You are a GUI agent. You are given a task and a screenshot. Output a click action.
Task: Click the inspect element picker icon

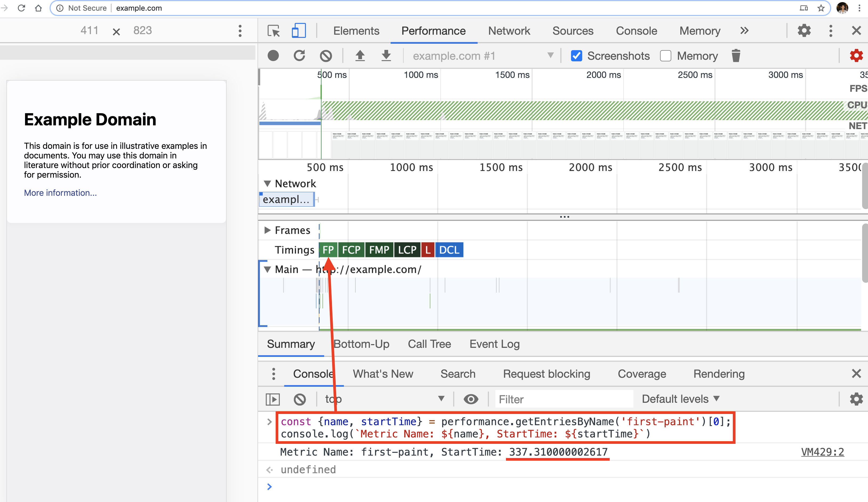pos(274,31)
